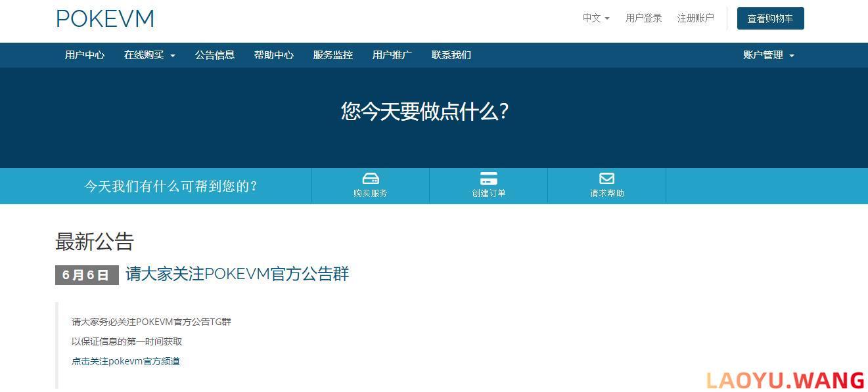Viewport: 868px width, 392px height.
Task: Open the 帮助中心 menu item
Action: pos(274,55)
